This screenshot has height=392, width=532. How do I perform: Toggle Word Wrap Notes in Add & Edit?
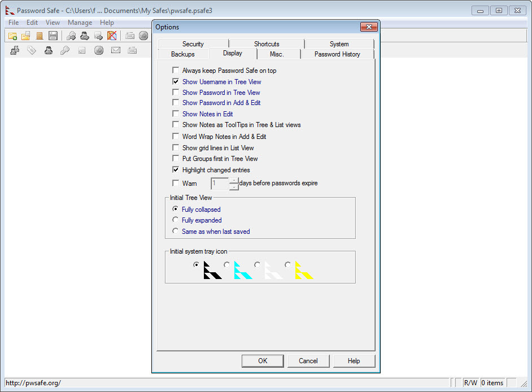pos(176,137)
